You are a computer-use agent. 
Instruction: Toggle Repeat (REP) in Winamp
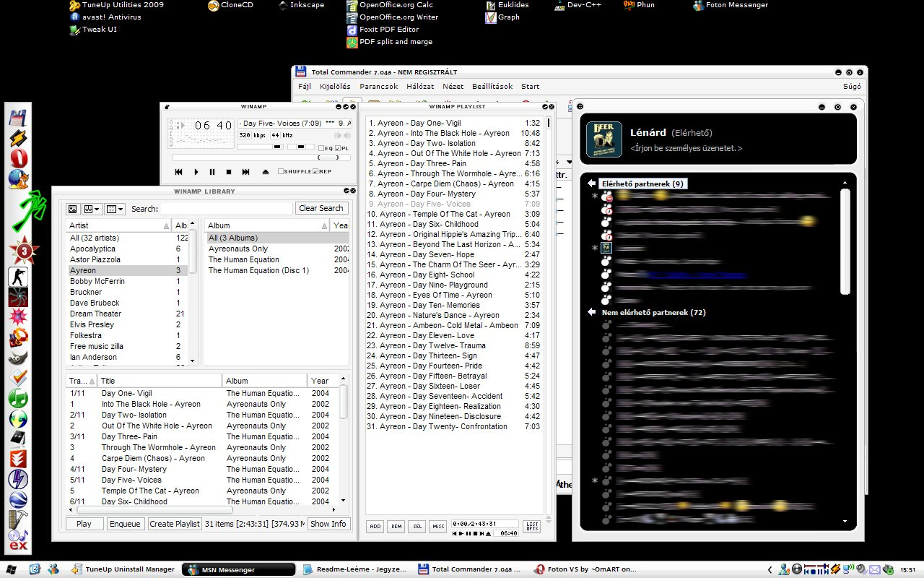pyautogui.click(x=322, y=171)
